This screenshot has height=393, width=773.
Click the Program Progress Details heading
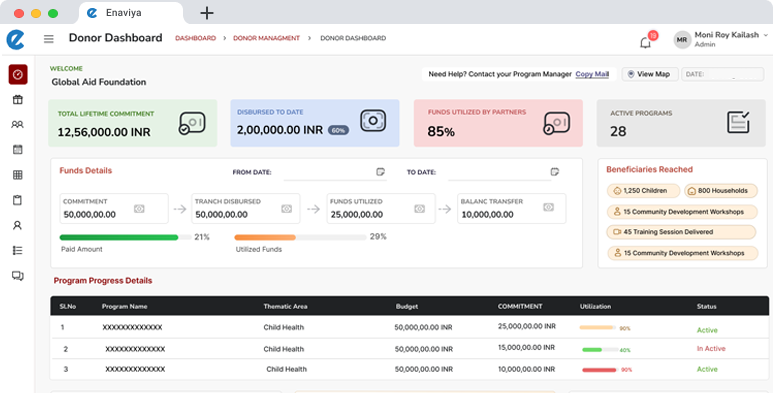point(103,281)
